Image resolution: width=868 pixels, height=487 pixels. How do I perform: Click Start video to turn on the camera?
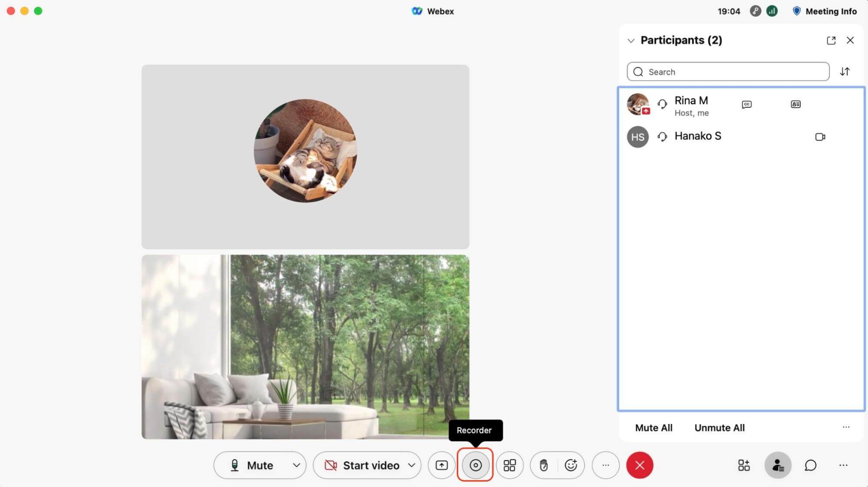click(x=362, y=465)
